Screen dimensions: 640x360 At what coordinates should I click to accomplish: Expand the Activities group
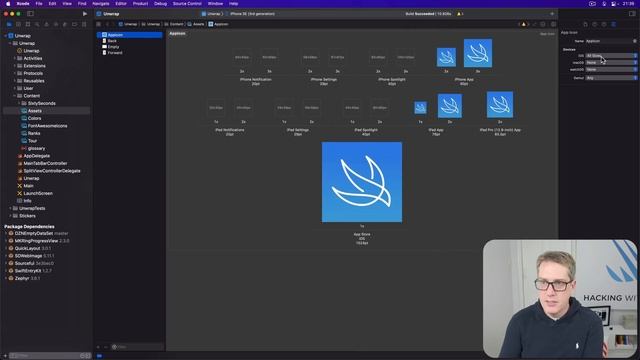coord(15,58)
